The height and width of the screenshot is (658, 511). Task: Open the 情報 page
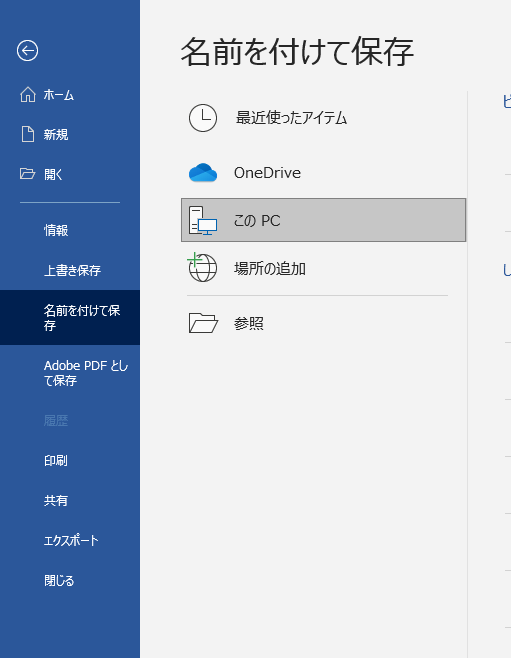(x=56, y=230)
